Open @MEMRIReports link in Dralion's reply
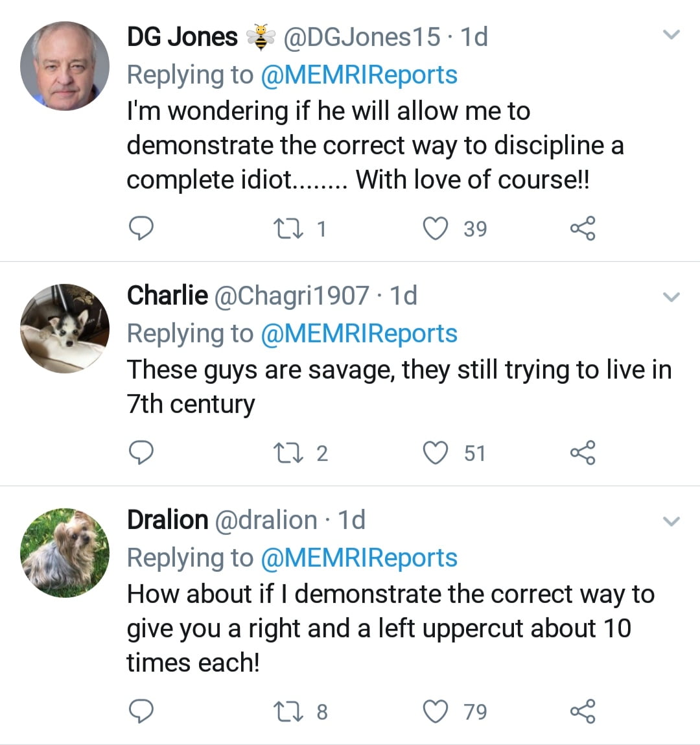The image size is (700, 745). [x=358, y=558]
